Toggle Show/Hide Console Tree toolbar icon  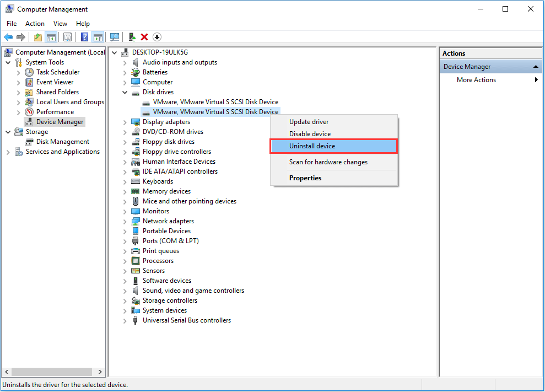pos(51,37)
